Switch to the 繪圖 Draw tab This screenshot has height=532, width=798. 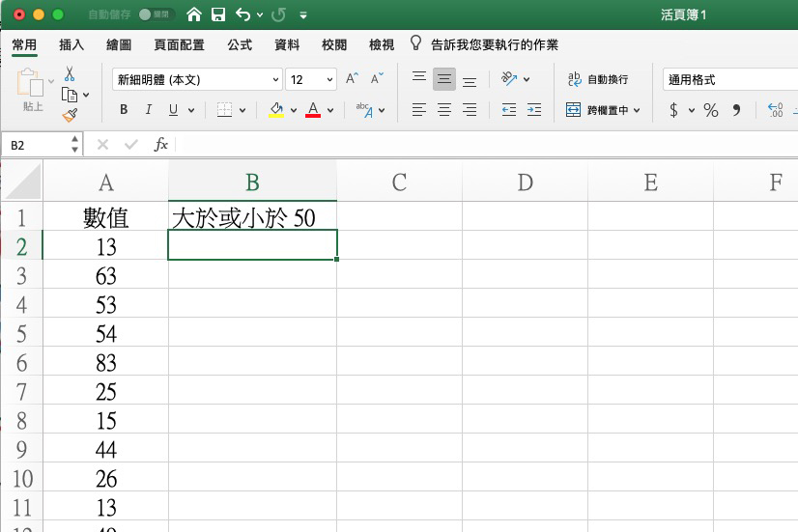pyautogui.click(x=119, y=44)
